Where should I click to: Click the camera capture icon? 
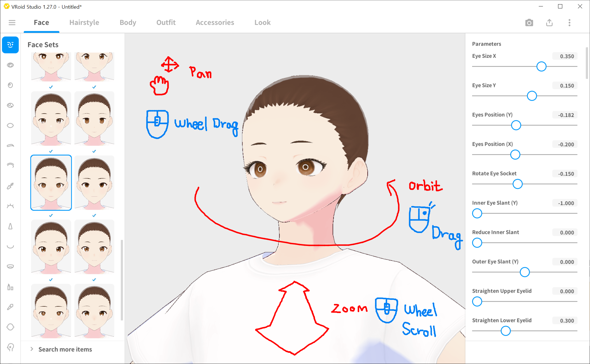pyautogui.click(x=529, y=23)
